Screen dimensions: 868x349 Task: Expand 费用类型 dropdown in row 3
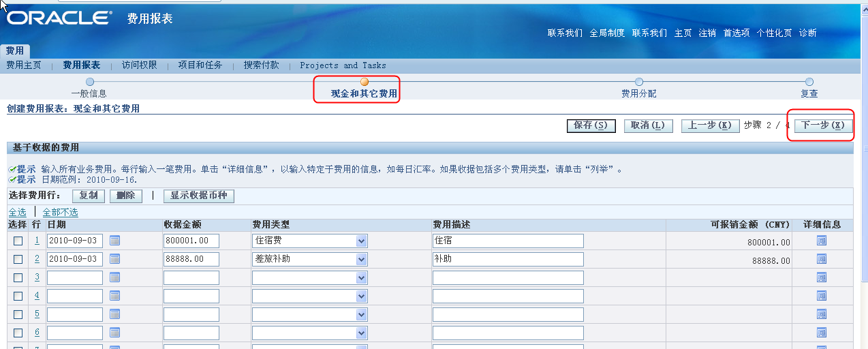coord(310,277)
